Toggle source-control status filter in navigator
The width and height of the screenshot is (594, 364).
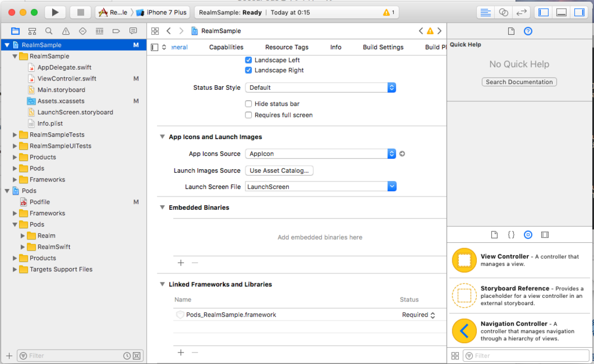[137, 356]
